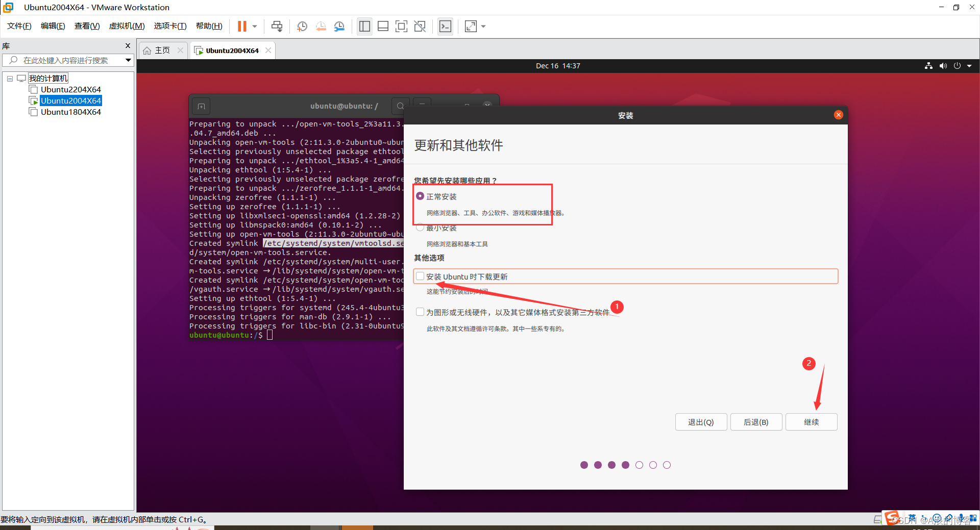Switch to Unity mode icon
The height and width of the screenshot is (530, 980).
(x=420, y=26)
